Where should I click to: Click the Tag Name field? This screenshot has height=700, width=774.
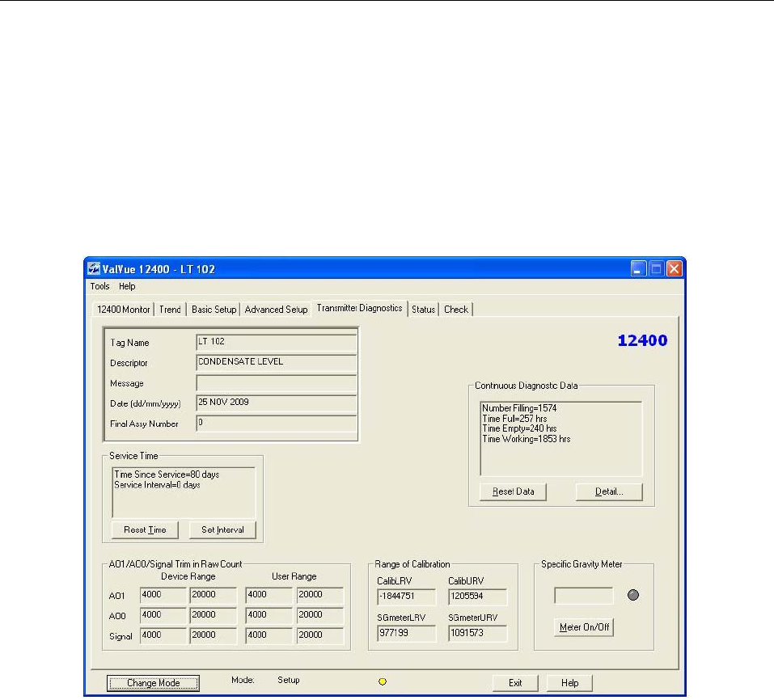pyautogui.click(x=277, y=343)
